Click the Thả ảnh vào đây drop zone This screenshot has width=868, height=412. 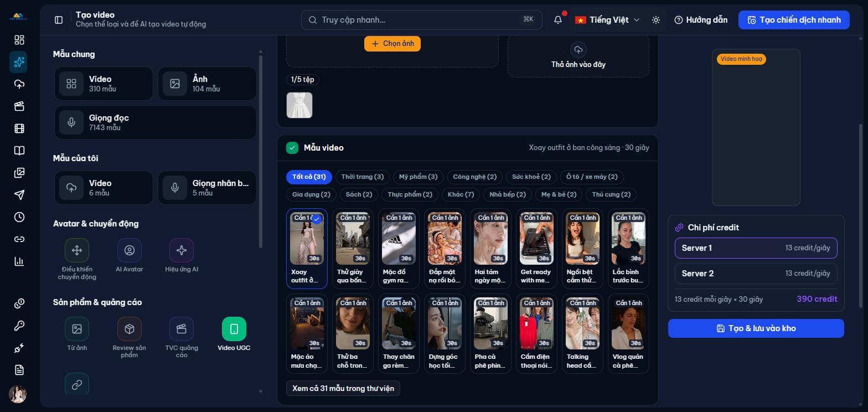tap(578, 56)
